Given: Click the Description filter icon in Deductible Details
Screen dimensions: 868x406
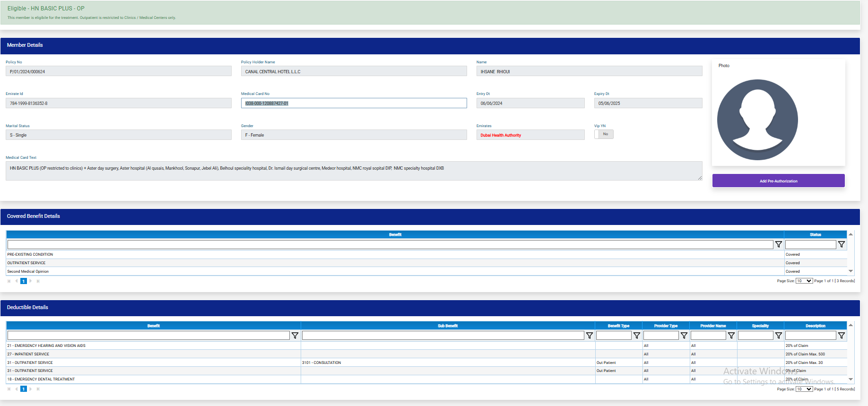Looking at the screenshot, I should pyautogui.click(x=842, y=336).
